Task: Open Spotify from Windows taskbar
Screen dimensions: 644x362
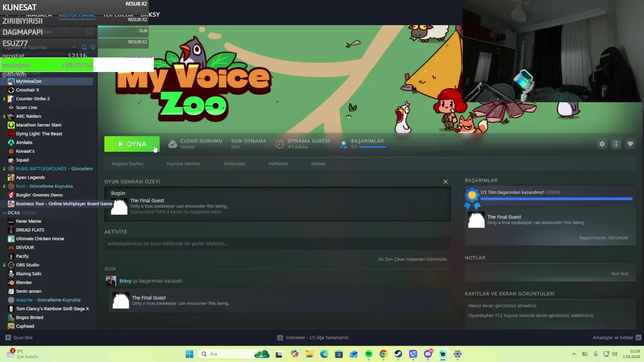Action: pyautogui.click(x=368, y=354)
